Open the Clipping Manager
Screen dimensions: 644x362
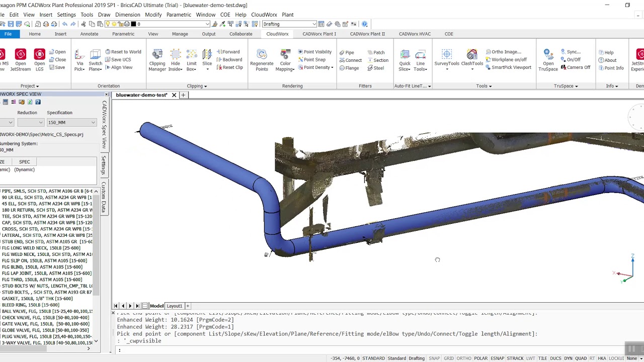157,59
